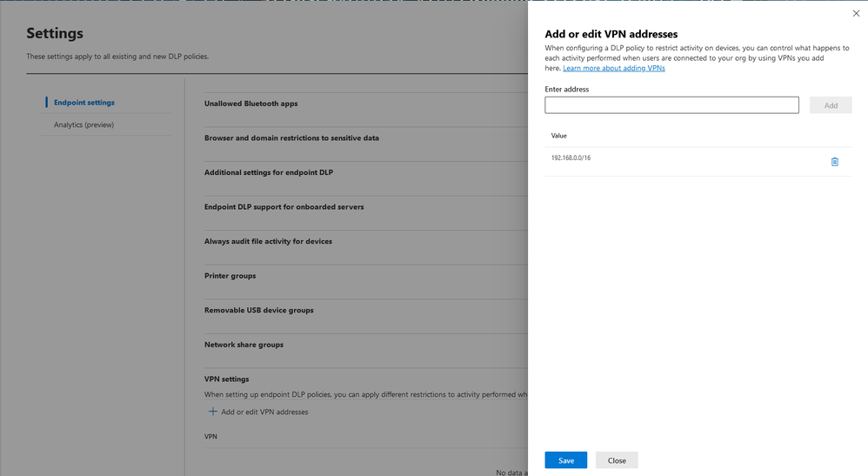Expand Browser and domain restrictions section
The image size is (868, 476).
291,137
